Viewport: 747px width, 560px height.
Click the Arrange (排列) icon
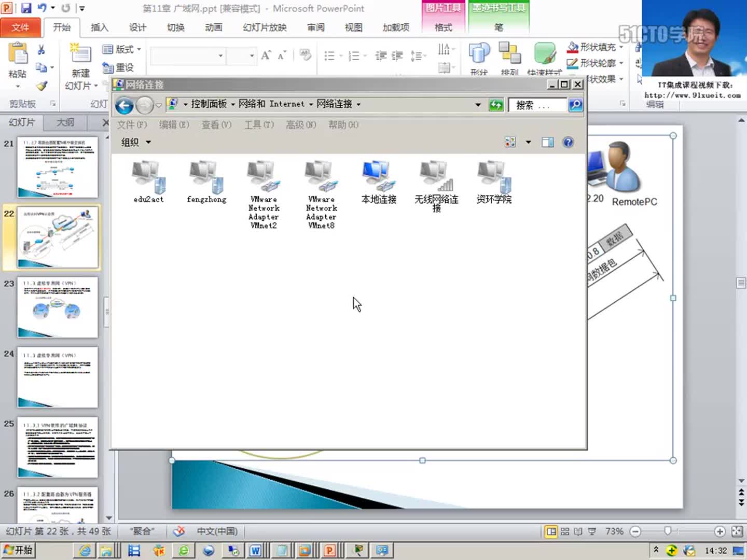pos(509,54)
